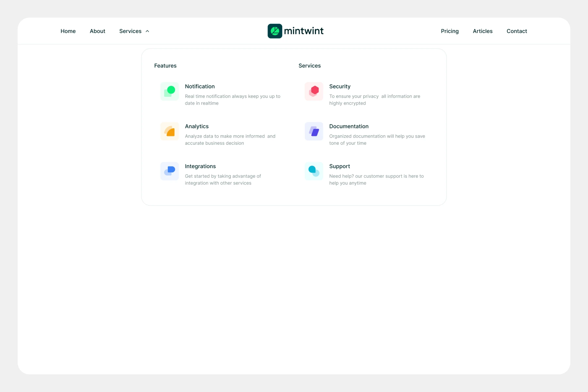Open the Articles page
Screen dimensions: 588x392
click(x=482, y=31)
